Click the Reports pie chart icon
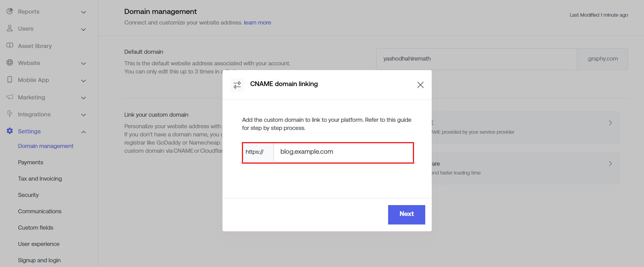This screenshot has height=267, width=644. 10,11
